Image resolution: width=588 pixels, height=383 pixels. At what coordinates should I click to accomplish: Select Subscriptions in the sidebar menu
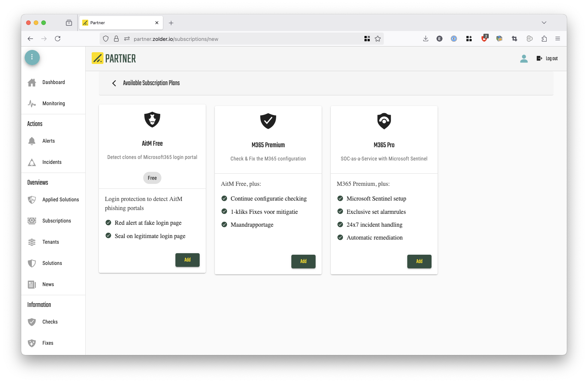coord(56,221)
